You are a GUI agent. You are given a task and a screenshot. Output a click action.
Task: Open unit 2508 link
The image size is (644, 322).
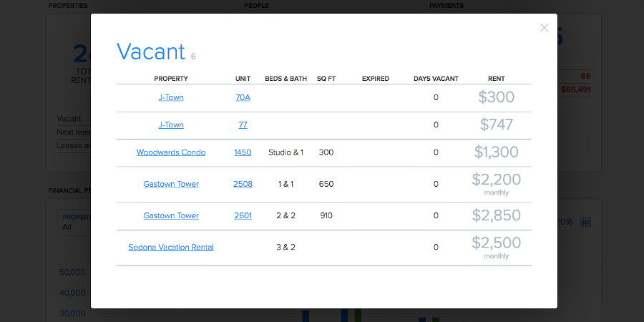(x=243, y=184)
